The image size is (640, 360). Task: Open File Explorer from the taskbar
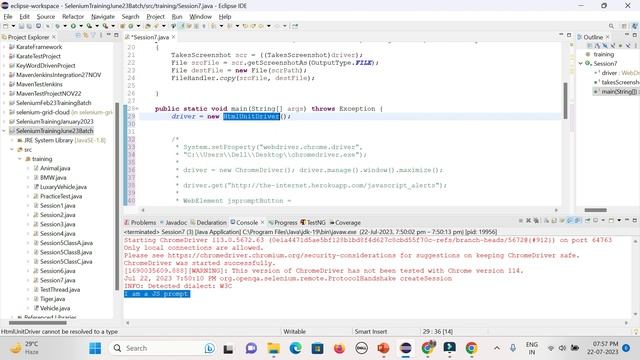[273, 348]
